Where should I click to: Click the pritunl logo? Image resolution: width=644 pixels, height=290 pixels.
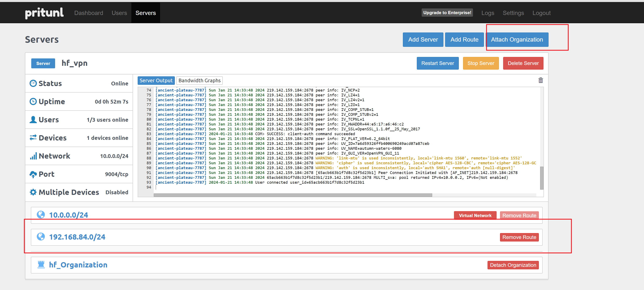click(x=44, y=13)
